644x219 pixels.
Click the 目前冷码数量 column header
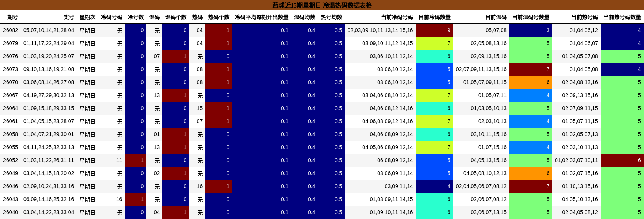[435, 17]
